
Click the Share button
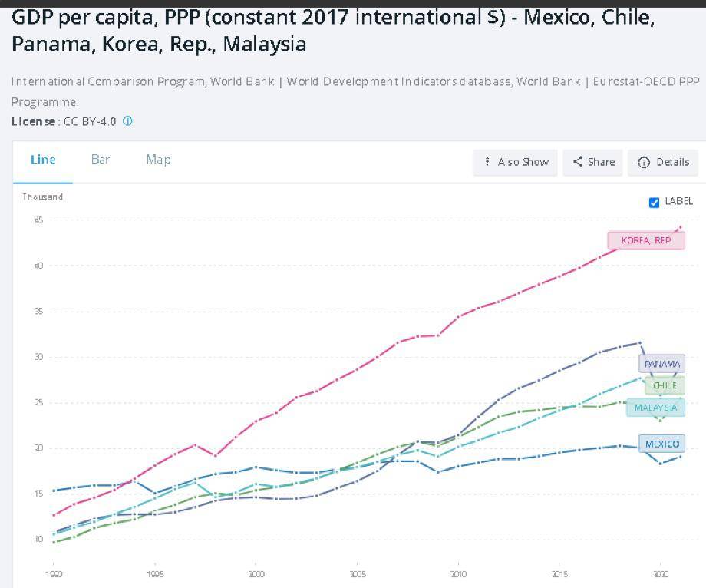592,162
